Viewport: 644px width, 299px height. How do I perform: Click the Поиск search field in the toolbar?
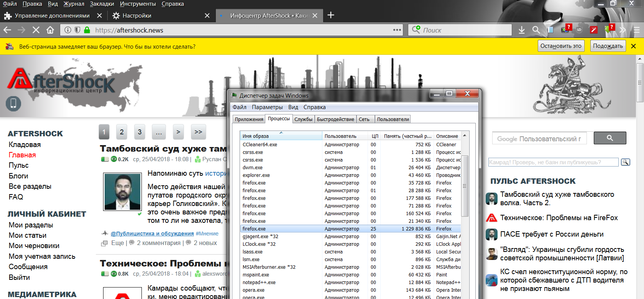pos(466,30)
